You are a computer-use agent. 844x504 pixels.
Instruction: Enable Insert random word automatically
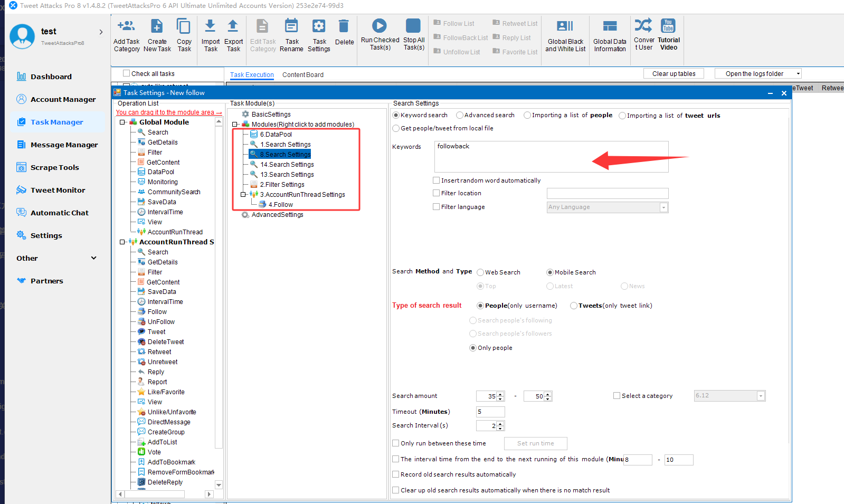[437, 180]
